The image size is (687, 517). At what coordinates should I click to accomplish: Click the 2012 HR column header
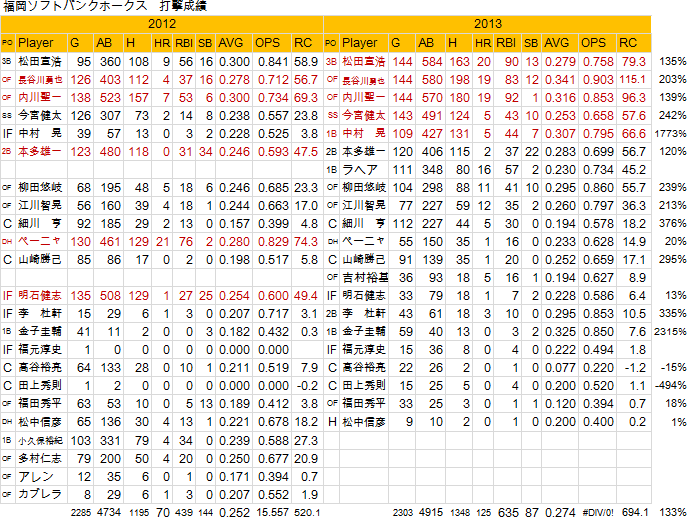(162, 42)
